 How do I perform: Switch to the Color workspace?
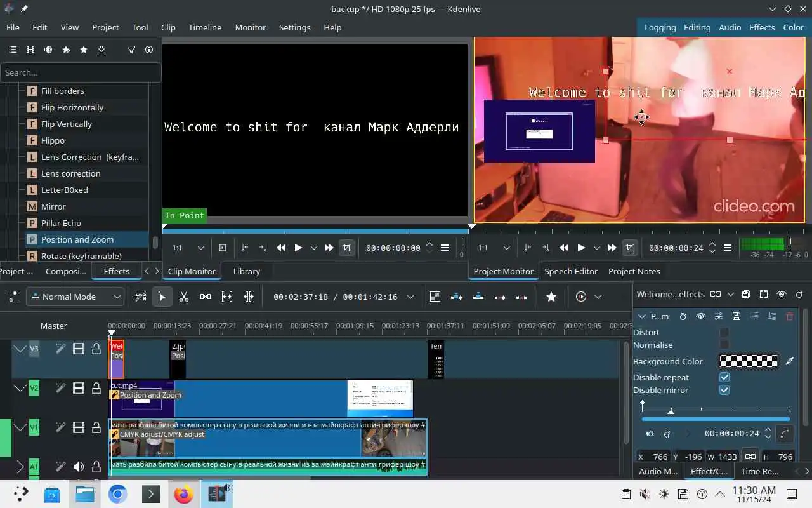coord(793,27)
